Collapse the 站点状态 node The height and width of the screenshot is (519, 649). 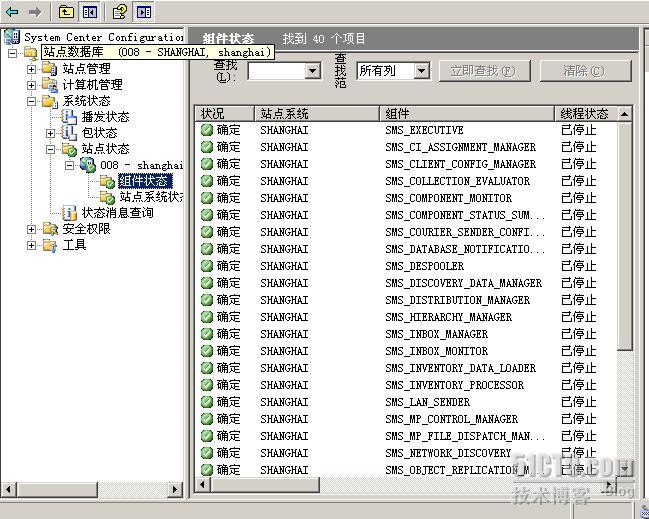50,149
